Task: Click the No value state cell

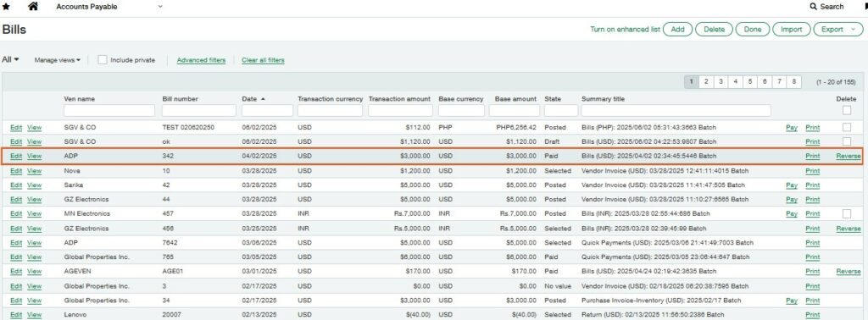Action: point(557,286)
